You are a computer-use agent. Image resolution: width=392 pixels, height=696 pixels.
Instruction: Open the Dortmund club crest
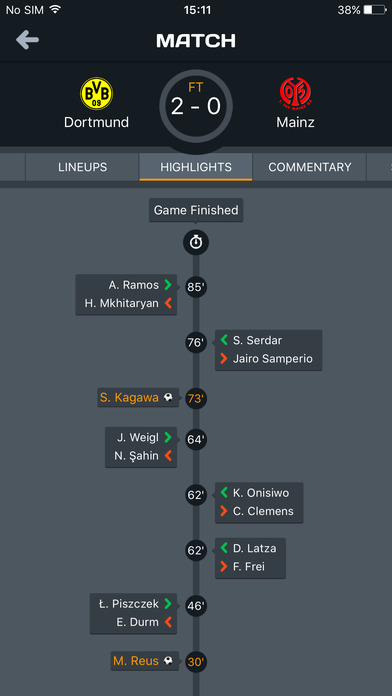[96, 93]
